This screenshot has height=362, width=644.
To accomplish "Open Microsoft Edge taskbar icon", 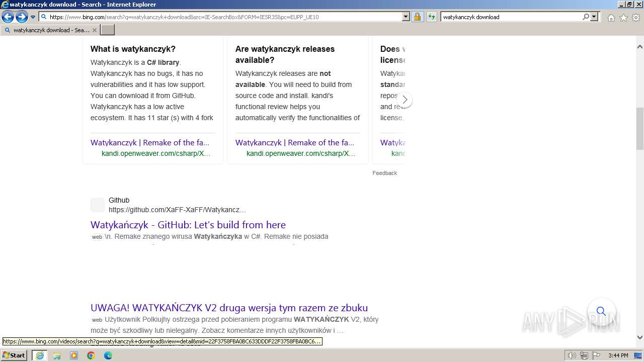I will [108, 355].
